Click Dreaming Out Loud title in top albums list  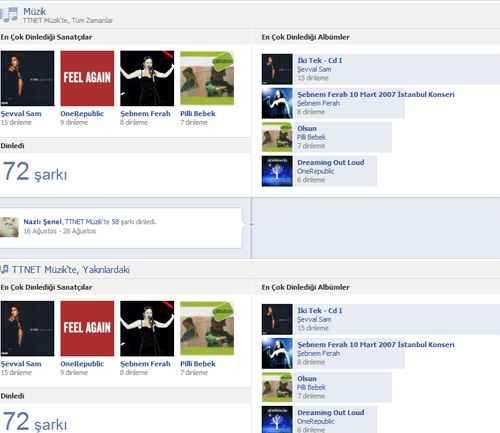tap(331, 162)
